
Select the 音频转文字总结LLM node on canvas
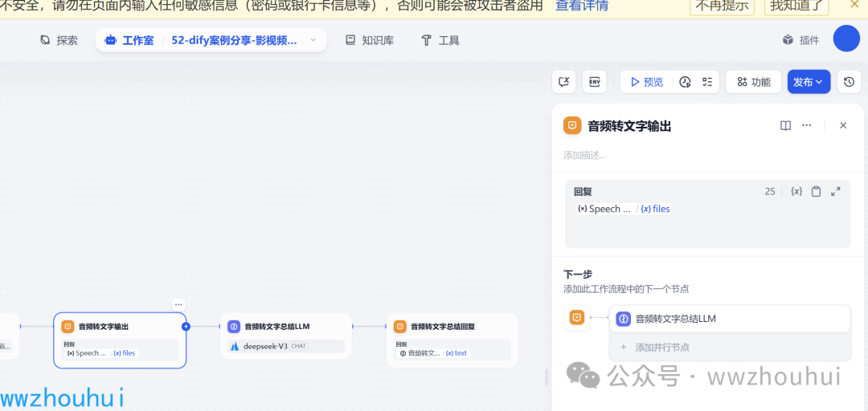[285, 336]
